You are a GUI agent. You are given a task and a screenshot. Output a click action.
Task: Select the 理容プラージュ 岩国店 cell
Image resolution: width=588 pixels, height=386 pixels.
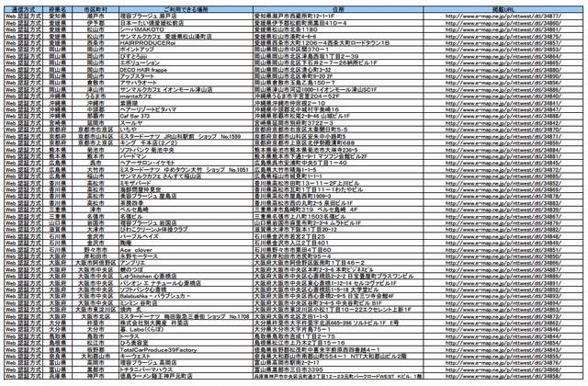pyautogui.click(x=186, y=223)
